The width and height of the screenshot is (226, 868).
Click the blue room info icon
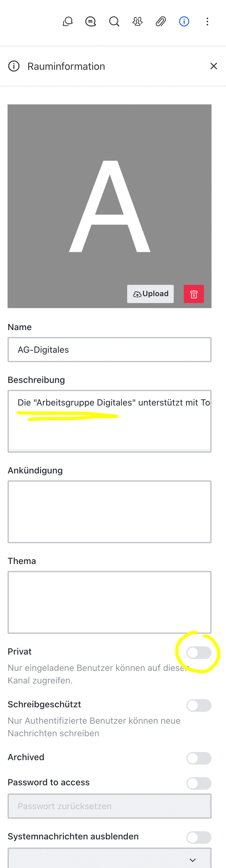(x=184, y=22)
